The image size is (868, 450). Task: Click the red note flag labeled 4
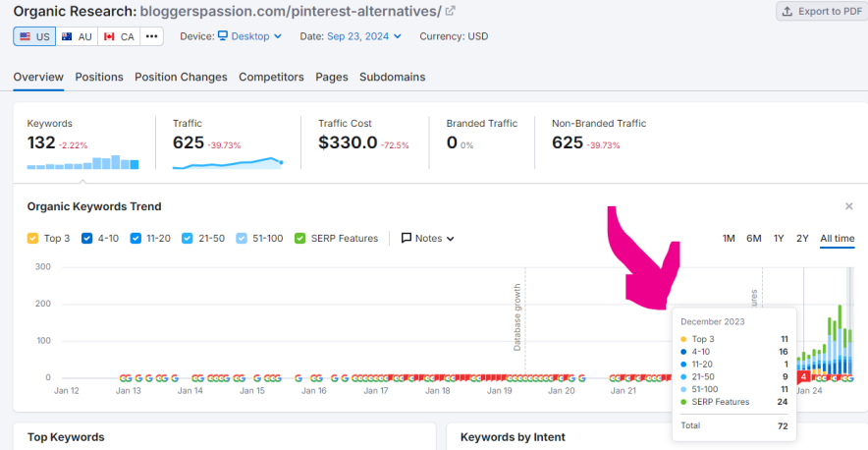point(803,377)
